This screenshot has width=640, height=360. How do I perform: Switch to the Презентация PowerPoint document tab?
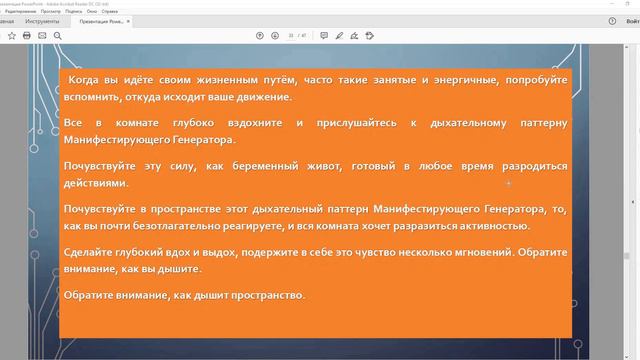101,22
